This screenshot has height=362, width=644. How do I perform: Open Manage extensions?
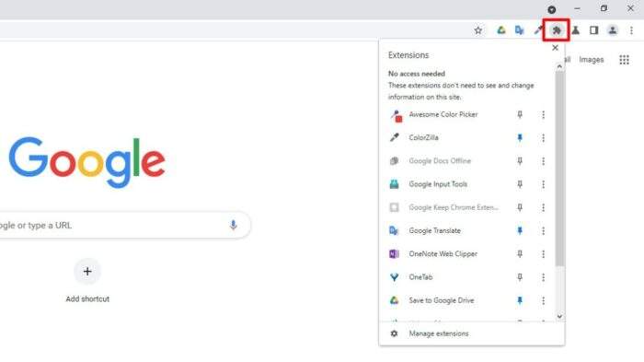(x=471, y=333)
